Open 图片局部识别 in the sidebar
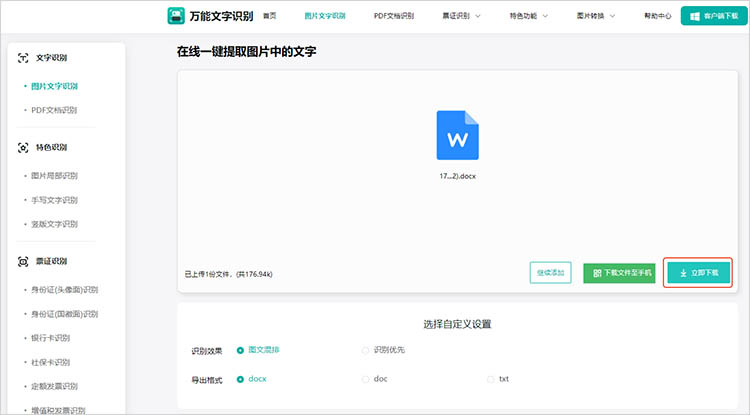Screen dimensions: 750x415 click(54, 175)
